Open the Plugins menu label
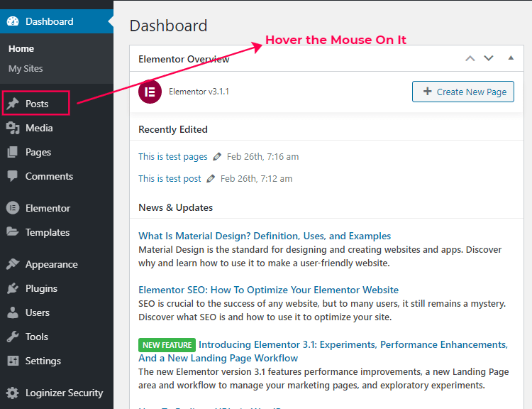 click(41, 288)
